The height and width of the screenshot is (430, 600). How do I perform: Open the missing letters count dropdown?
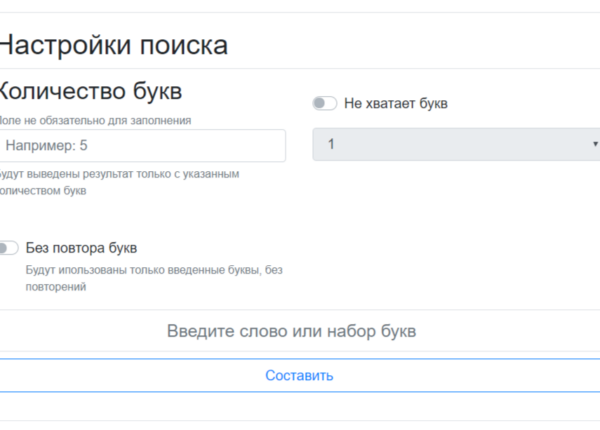point(456,144)
